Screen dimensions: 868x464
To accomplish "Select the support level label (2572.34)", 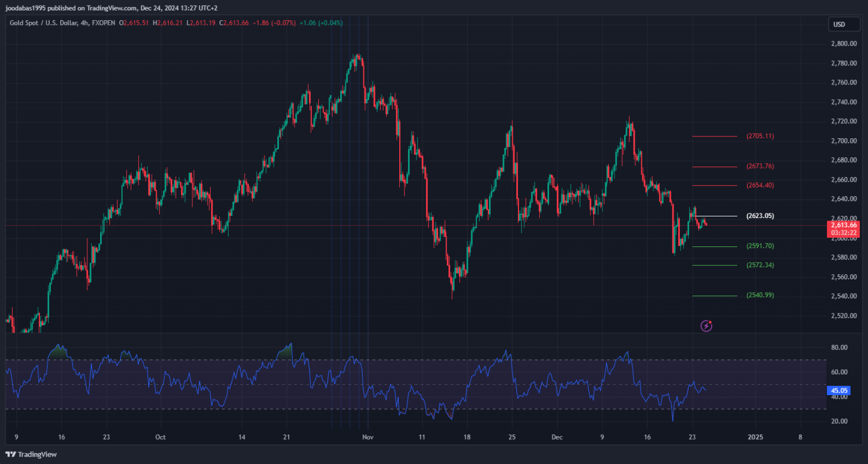I will click(760, 265).
